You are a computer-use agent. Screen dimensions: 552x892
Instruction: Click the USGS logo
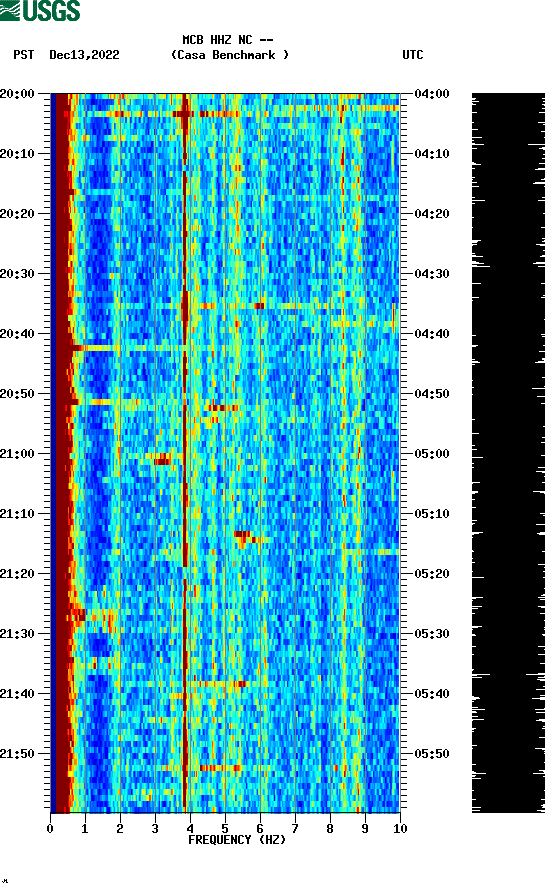(x=40, y=10)
